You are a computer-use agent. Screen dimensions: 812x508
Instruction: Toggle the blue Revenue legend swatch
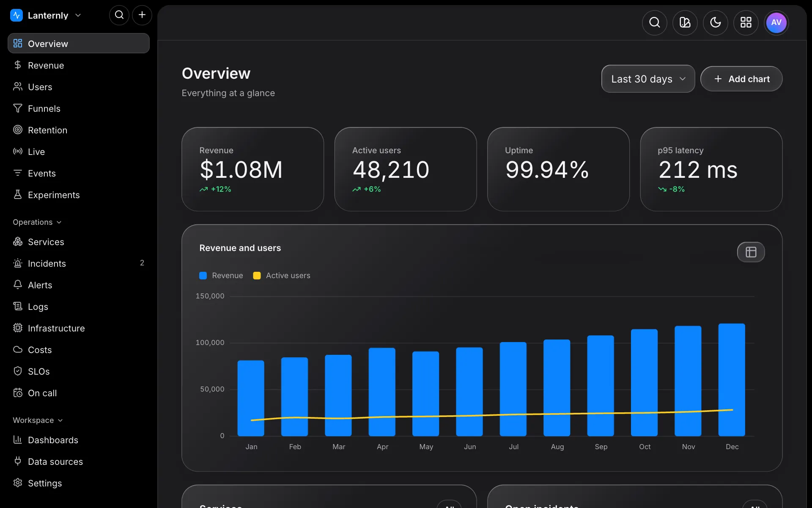tap(203, 276)
